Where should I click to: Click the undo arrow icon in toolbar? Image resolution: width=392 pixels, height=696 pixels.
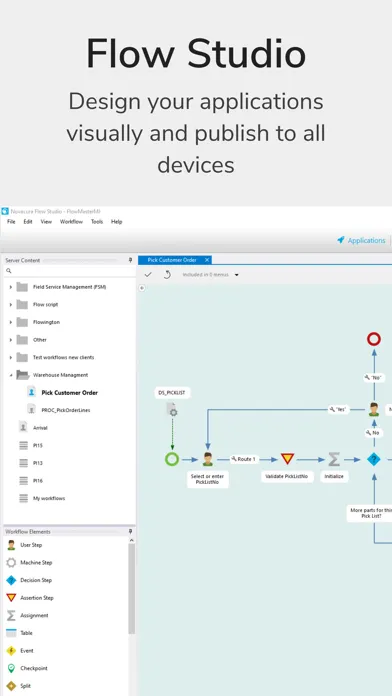pyautogui.click(x=167, y=275)
